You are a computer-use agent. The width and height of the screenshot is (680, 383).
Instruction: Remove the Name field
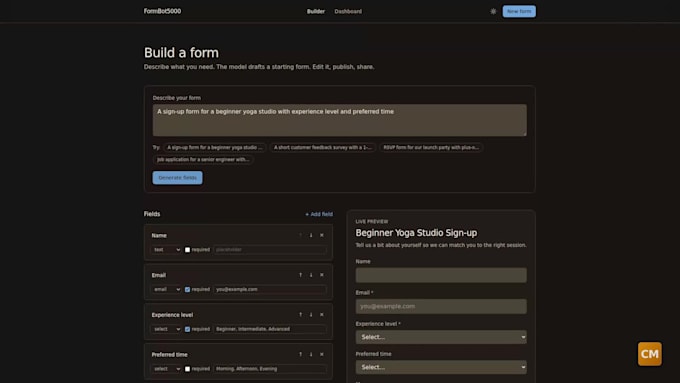click(x=322, y=235)
